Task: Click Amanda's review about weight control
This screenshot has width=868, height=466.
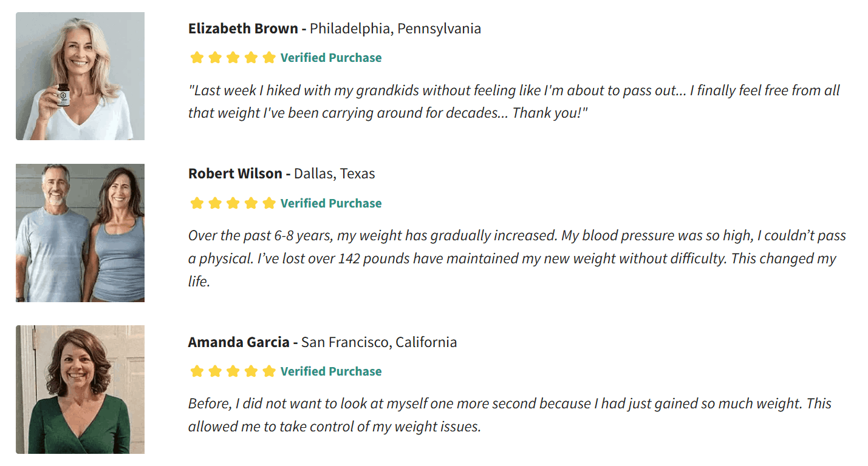Action: 510,415
